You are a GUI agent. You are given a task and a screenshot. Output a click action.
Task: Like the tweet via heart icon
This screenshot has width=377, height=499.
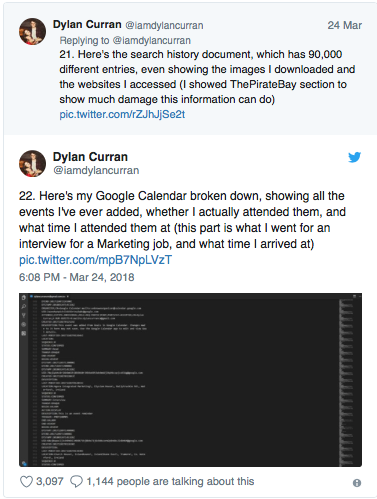[26, 481]
